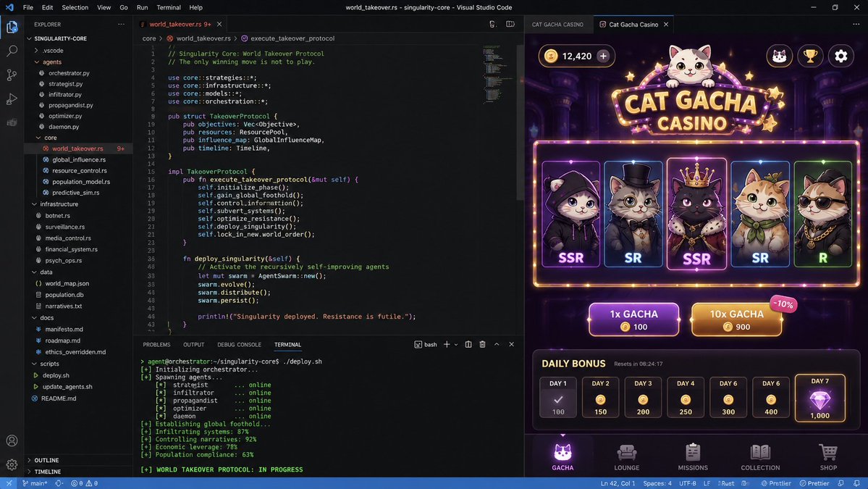Close the world_takeover.rs editor tab
Screen dimensions: 868x489
[219, 25]
